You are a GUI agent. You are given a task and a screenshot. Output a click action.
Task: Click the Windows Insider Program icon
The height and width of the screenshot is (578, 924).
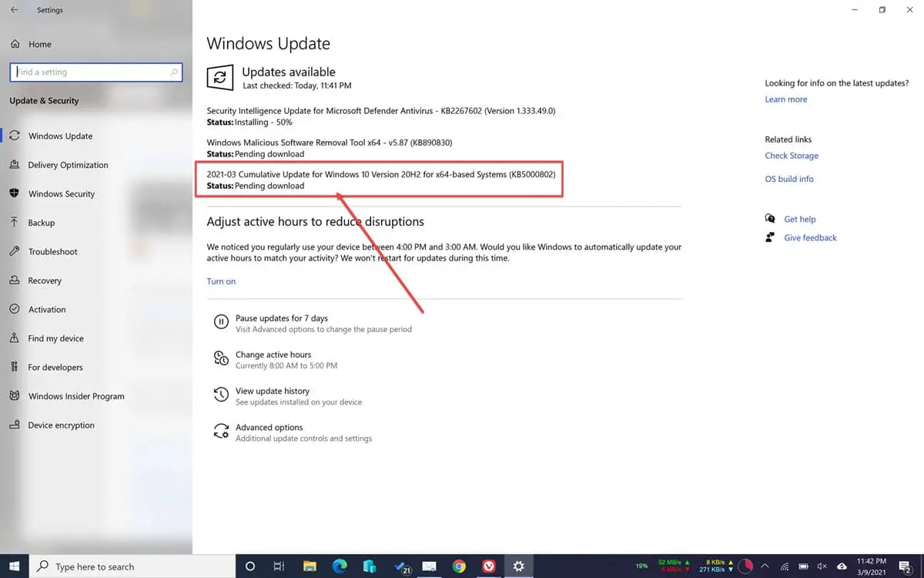(14, 396)
